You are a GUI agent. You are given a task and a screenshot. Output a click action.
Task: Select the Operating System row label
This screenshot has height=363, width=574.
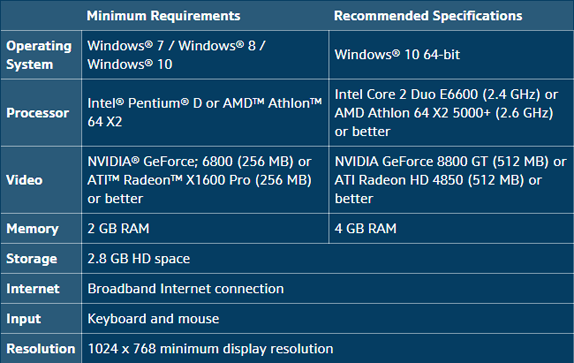click(39, 55)
